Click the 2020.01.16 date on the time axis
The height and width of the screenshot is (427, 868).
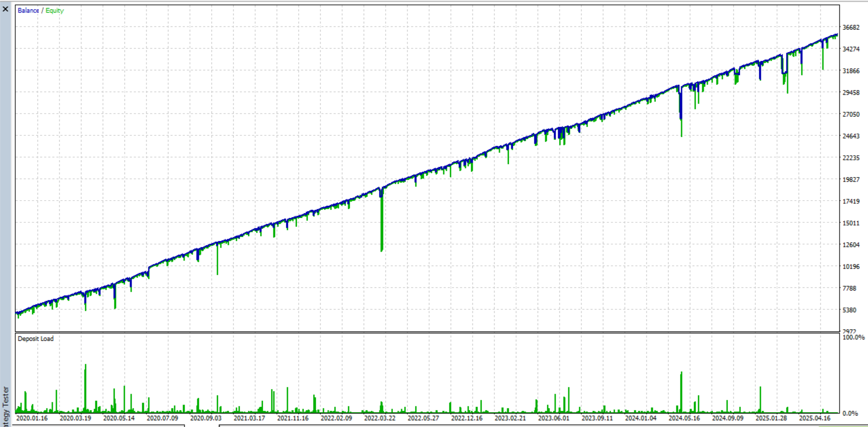click(32, 418)
